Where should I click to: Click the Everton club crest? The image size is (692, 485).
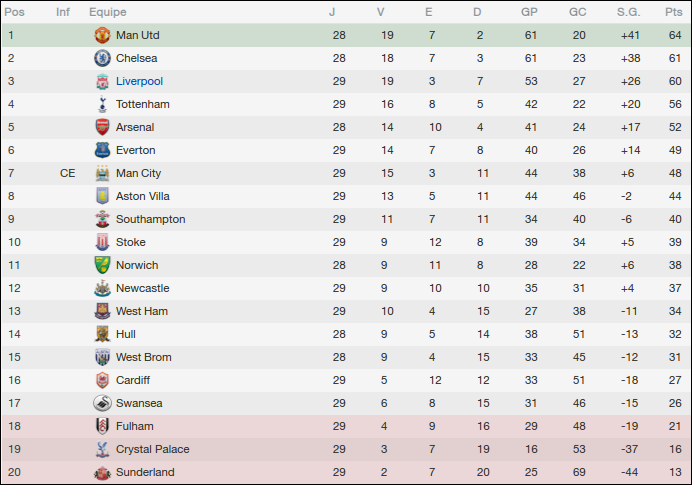tap(101, 150)
